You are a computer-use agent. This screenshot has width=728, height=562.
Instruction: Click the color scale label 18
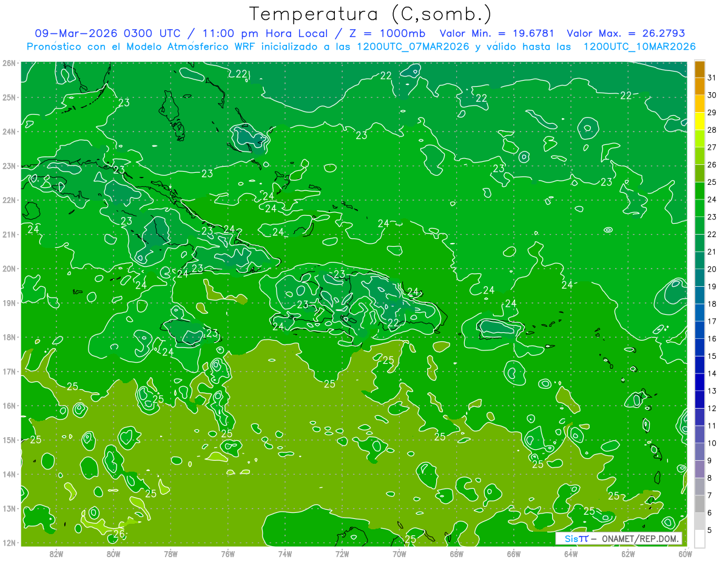pyautogui.click(x=712, y=304)
